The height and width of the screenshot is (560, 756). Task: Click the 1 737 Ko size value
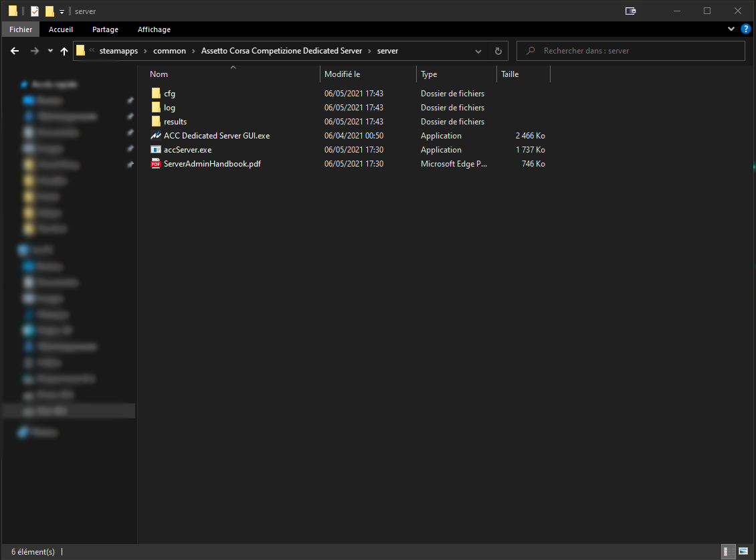click(531, 149)
